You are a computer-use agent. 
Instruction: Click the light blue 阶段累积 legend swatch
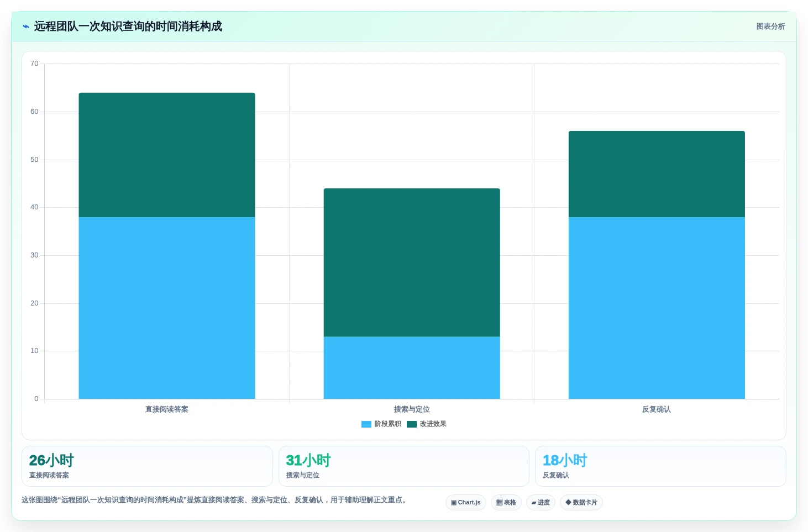pyautogui.click(x=366, y=424)
